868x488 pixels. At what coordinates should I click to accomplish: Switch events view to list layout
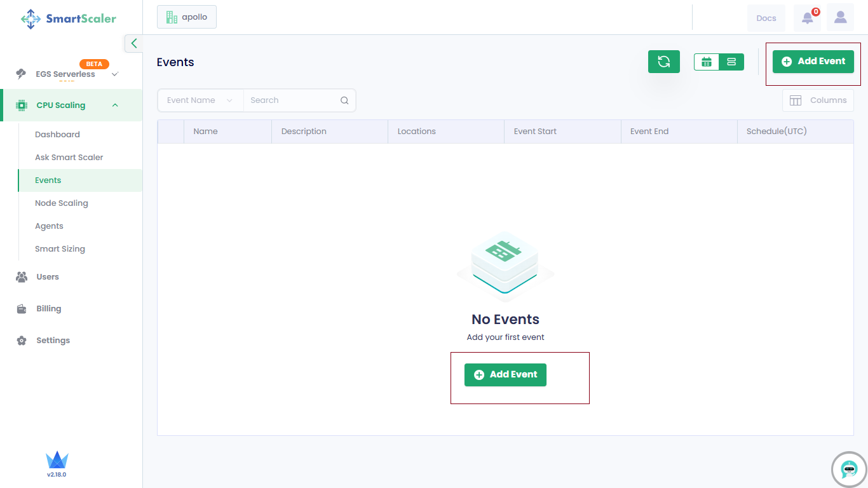(731, 62)
